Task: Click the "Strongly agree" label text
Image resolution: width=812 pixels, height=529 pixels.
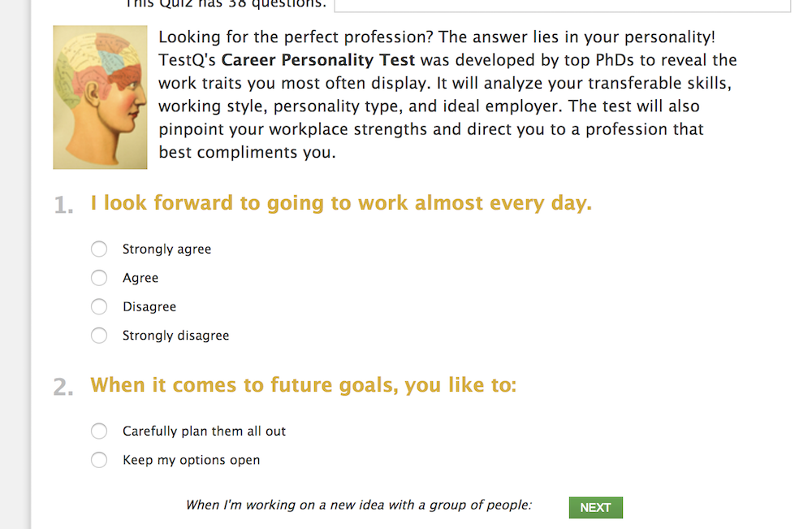Action: click(166, 249)
